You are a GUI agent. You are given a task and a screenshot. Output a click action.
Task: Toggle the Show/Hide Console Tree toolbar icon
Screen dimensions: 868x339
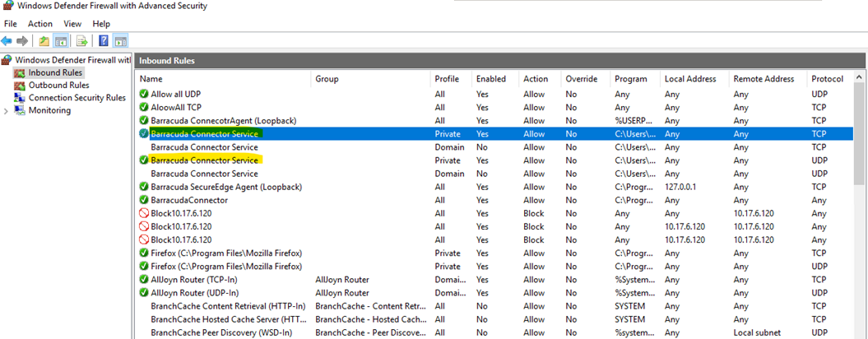click(x=61, y=40)
